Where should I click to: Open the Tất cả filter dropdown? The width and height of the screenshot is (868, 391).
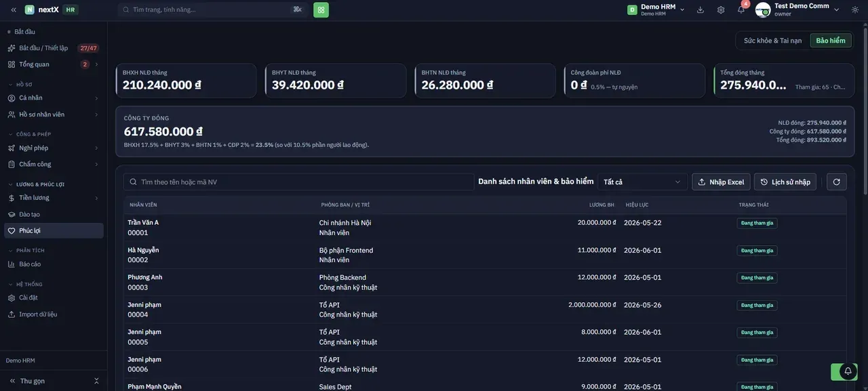pos(642,182)
